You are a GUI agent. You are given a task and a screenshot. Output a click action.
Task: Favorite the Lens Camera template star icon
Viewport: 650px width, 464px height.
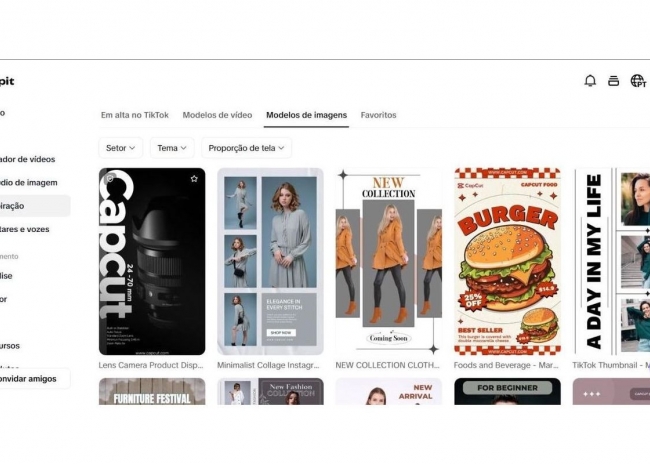(194, 179)
